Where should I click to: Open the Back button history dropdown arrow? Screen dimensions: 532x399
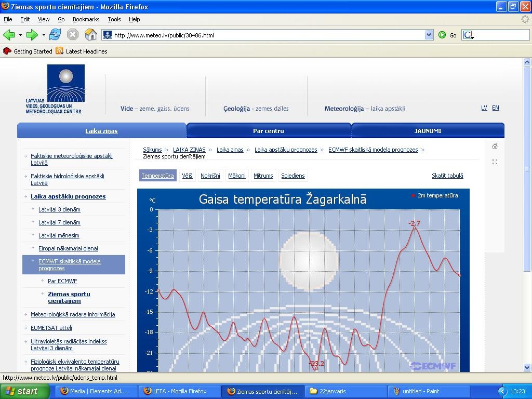[x=20, y=35]
